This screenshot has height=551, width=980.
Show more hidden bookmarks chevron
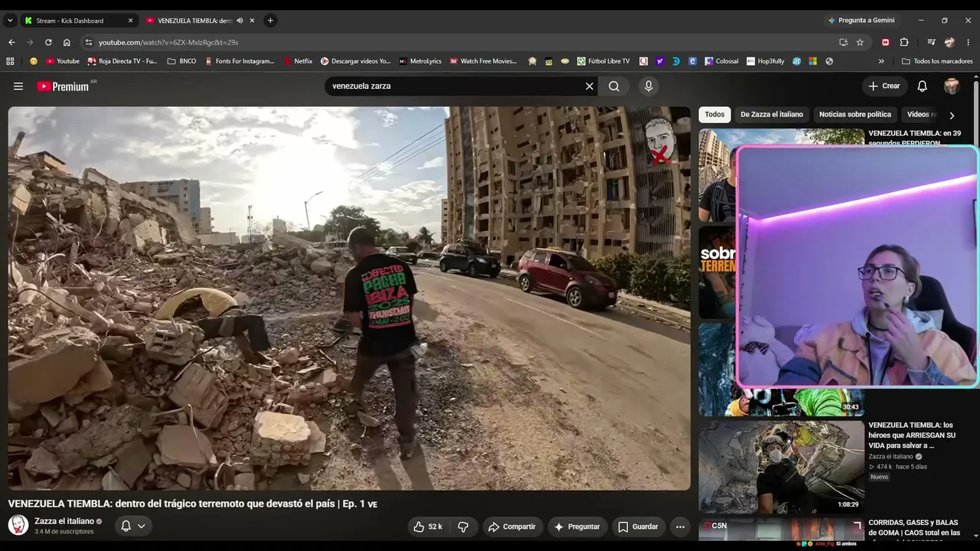[x=881, y=61]
